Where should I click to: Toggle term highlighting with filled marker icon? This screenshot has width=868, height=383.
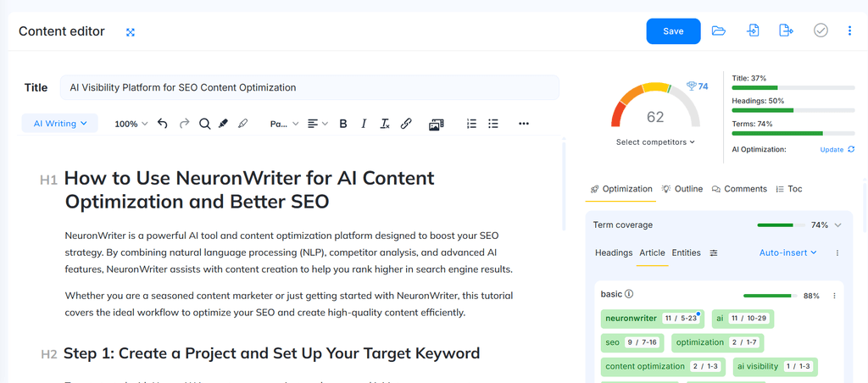click(x=223, y=124)
